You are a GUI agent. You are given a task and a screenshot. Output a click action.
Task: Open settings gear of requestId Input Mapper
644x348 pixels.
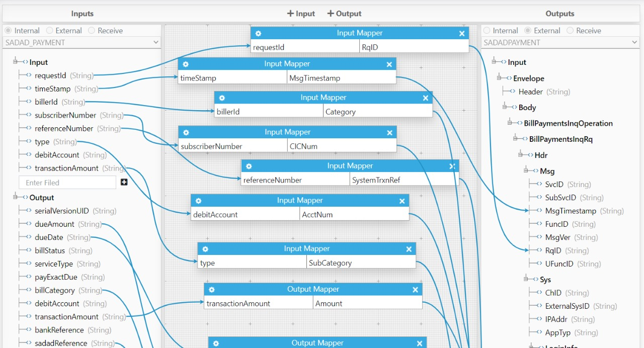258,33
